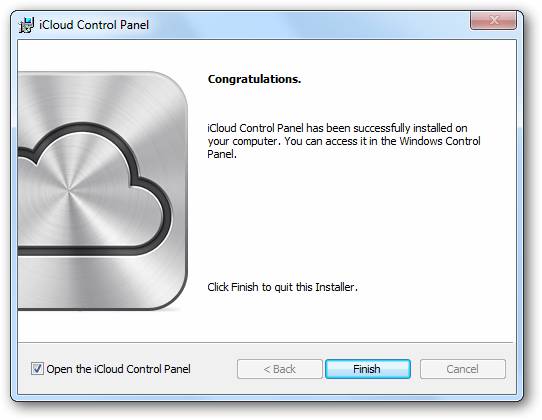Click the iCloud cloud logo image
Viewport: 542px width, 420px height.
(x=103, y=191)
